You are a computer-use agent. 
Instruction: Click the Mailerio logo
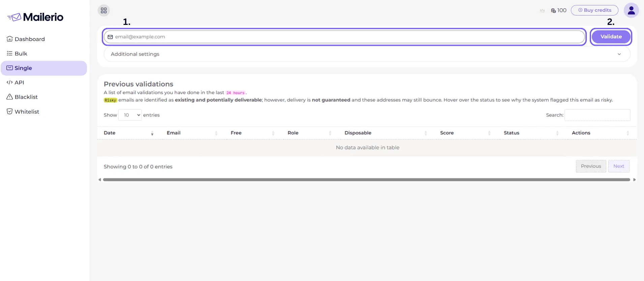(35, 17)
